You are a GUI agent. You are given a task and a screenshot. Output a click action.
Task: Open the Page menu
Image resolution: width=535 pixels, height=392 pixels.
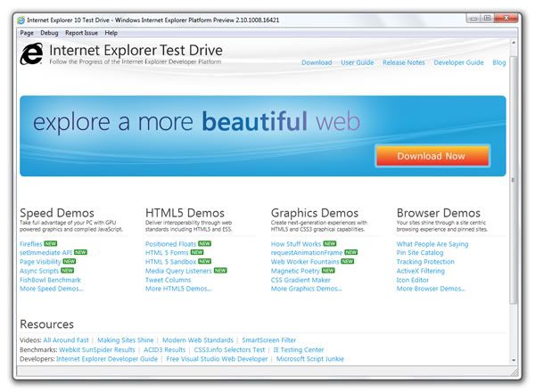27,33
